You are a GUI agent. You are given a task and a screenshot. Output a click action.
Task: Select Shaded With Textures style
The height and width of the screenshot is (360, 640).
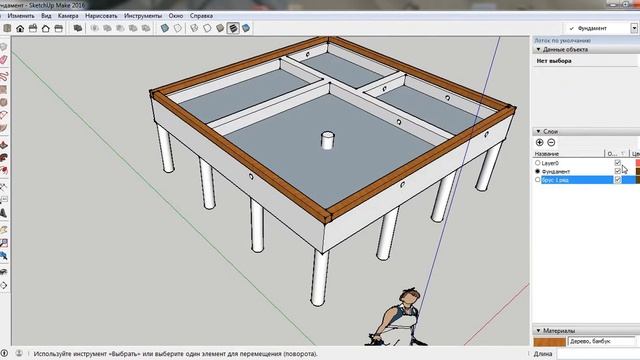pyautogui.click(x=233, y=28)
